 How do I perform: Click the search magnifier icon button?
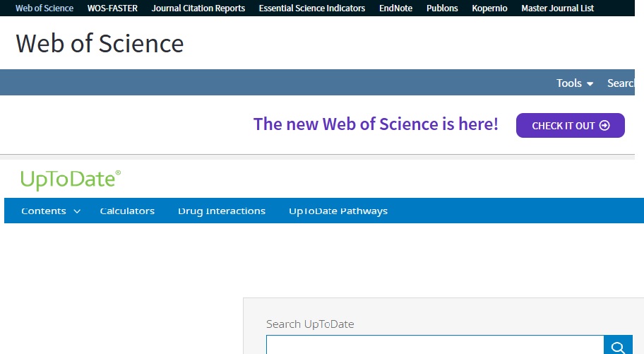click(x=618, y=346)
